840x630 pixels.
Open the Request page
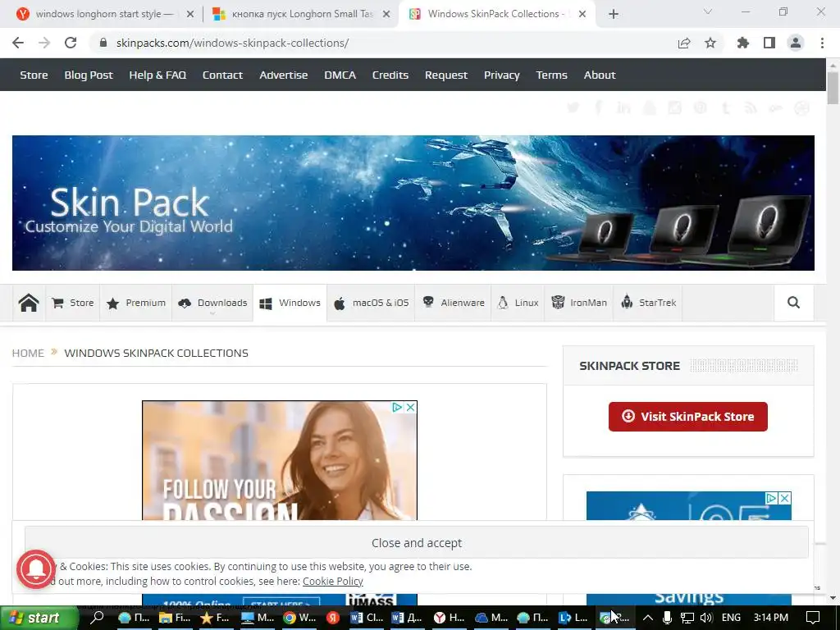click(445, 75)
